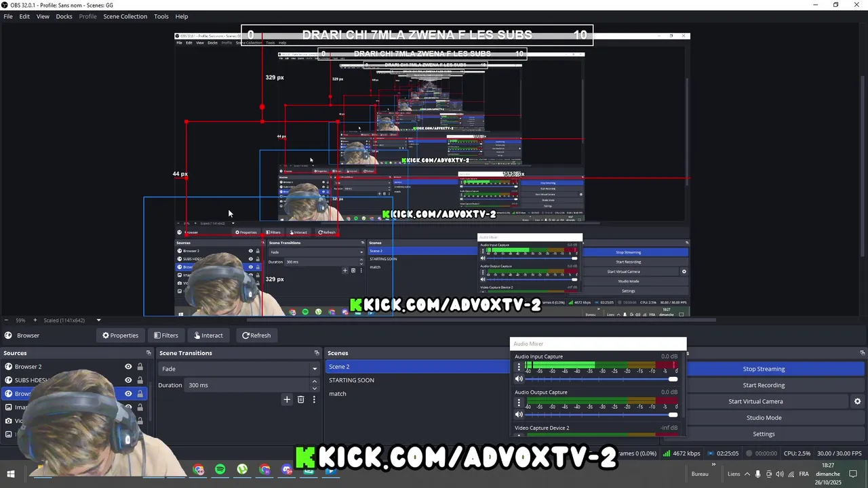
Task: Open preview scaling dropdown arrow
Action: coord(98,320)
